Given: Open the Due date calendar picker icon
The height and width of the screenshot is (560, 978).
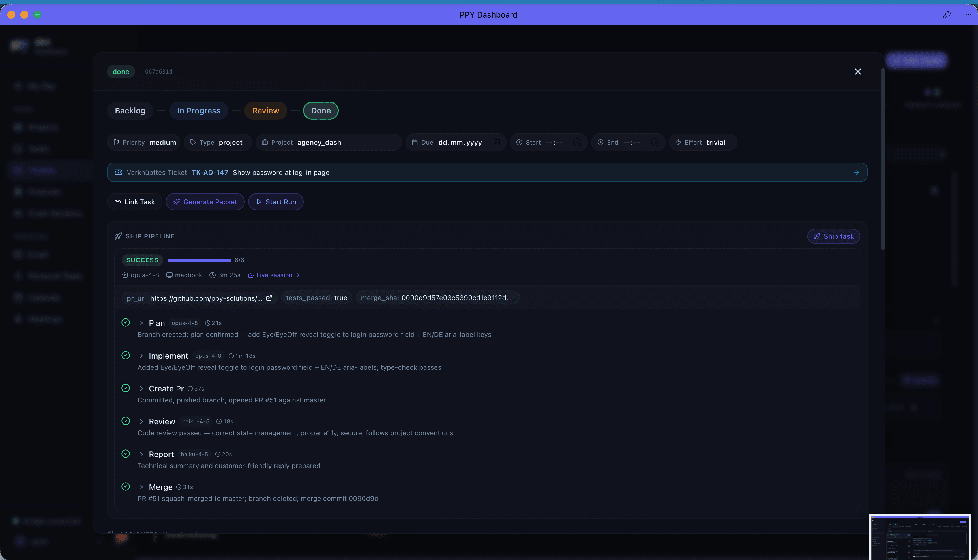Looking at the screenshot, I should click(497, 142).
